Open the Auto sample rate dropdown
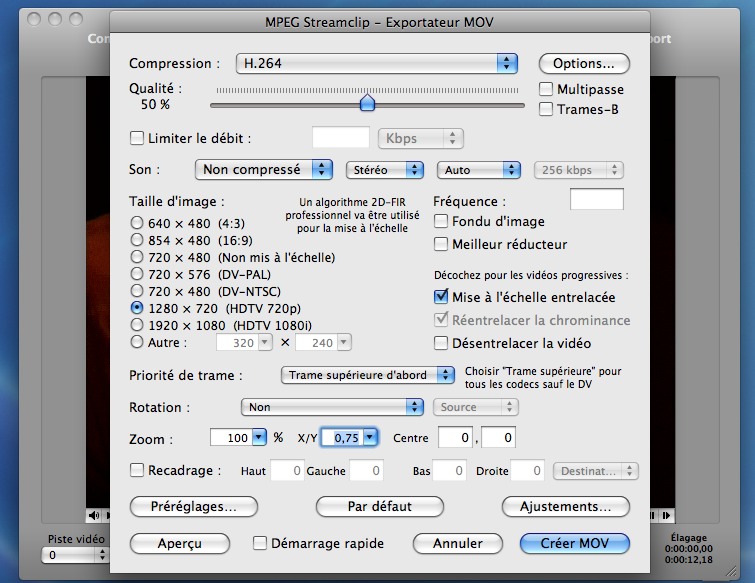755x583 pixels. click(479, 170)
